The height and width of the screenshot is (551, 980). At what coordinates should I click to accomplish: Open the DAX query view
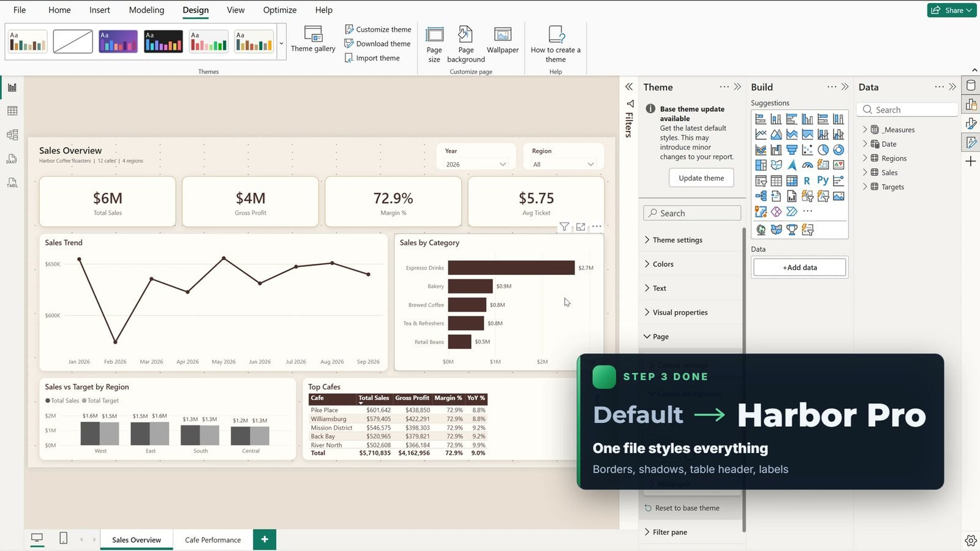click(x=12, y=159)
